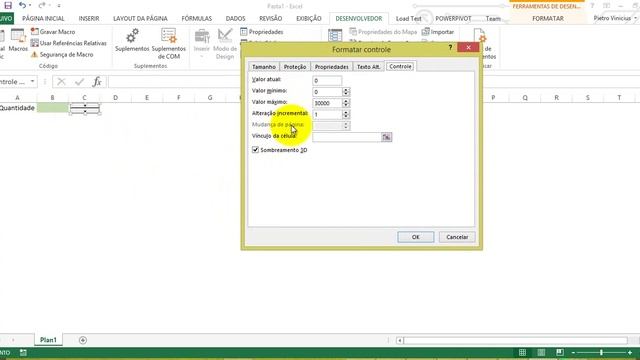Image resolution: width=640 pixels, height=360 pixels.
Task: Select the Plan1 sheet tab
Action: 48,340
